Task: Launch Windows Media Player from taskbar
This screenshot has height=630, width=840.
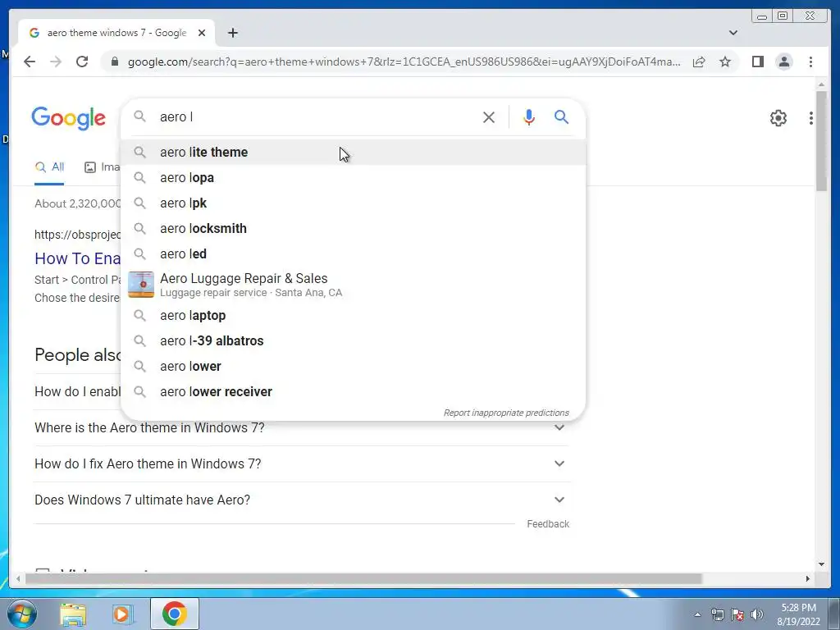Action: click(123, 614)
